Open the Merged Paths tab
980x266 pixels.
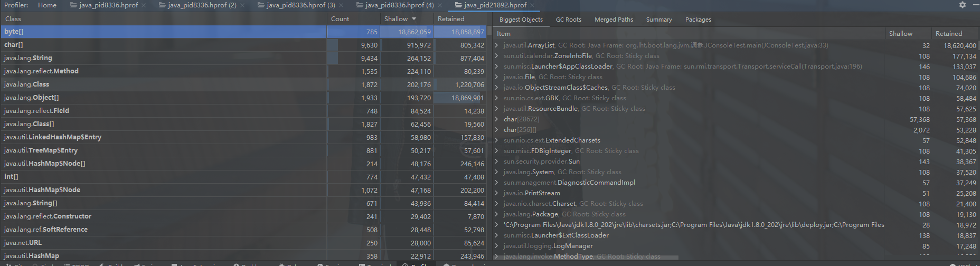pos(614,20)
